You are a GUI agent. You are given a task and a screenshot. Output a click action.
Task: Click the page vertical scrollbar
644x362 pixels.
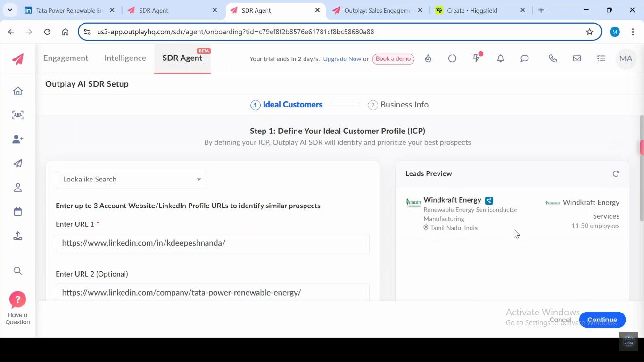click(x=641, y=168)
